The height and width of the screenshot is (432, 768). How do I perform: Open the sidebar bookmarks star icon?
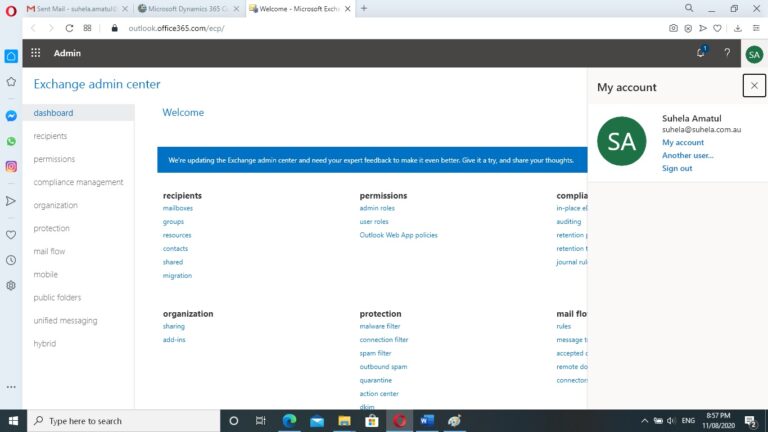click(11, 82)
